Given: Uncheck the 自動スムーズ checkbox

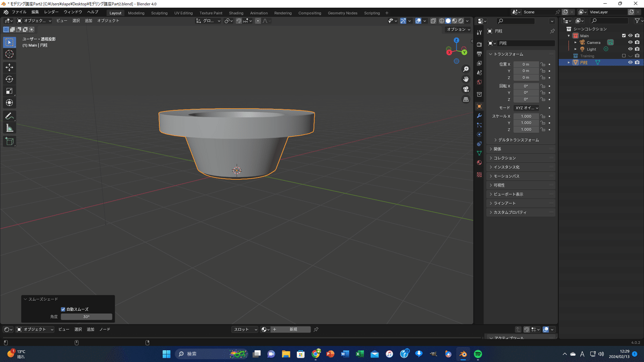Looking at the screenshot, I should (x=63, y=309).
